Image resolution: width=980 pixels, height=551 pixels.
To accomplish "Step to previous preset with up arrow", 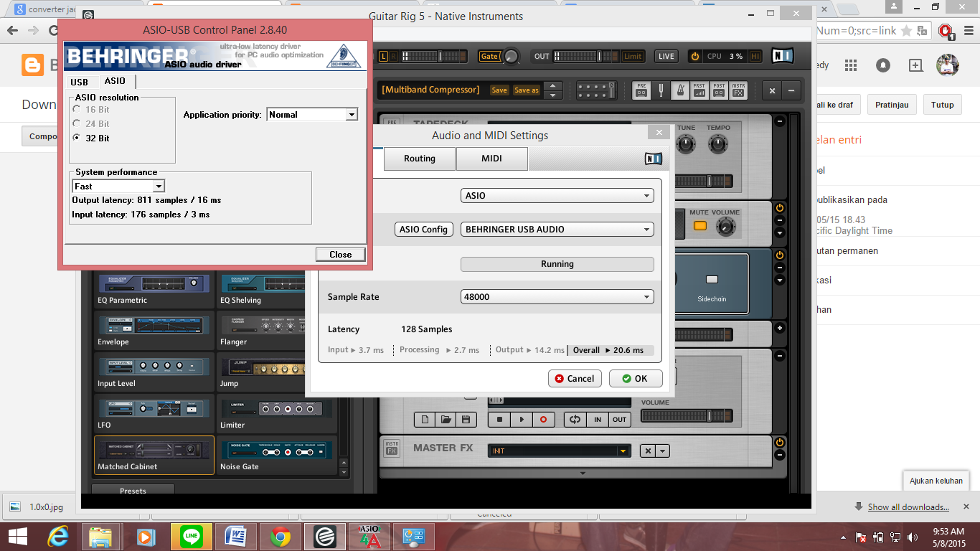I will point(552,86).
